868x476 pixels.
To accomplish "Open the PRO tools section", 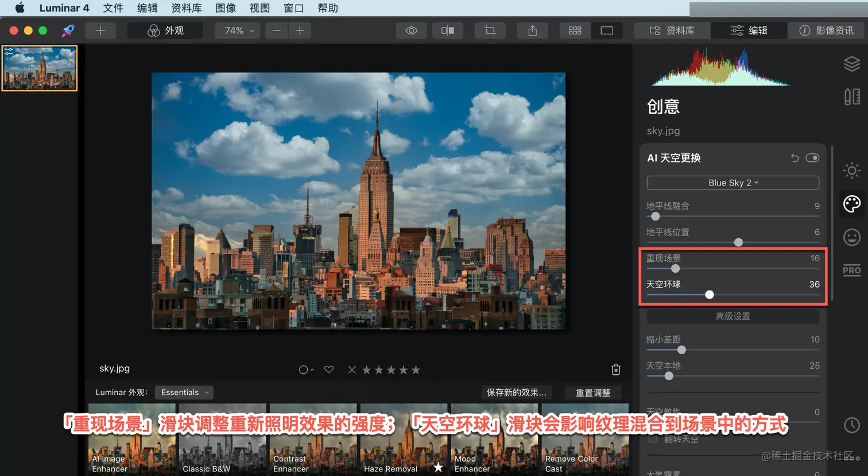I will (852, 270).
